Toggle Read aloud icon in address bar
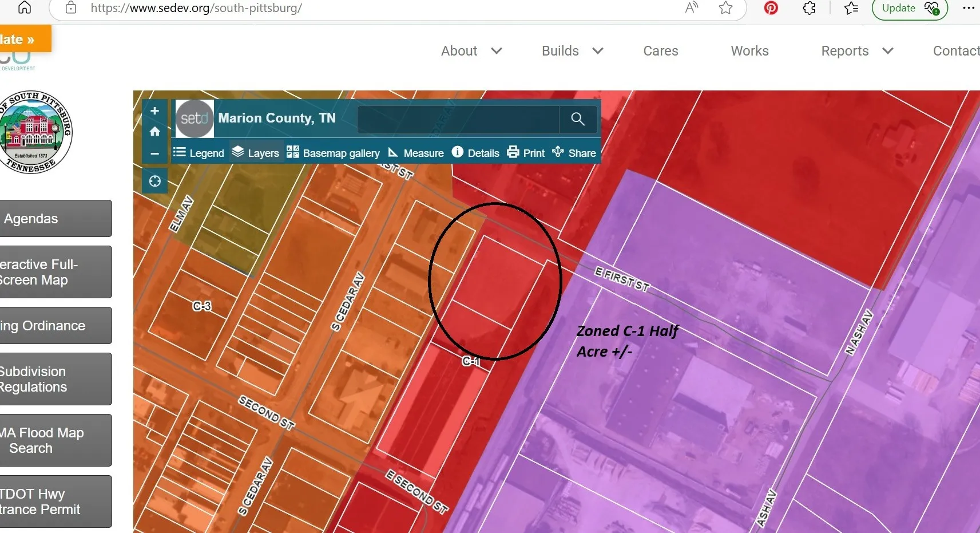This screenshot has height=533, width=980. [x=692, y=7]
